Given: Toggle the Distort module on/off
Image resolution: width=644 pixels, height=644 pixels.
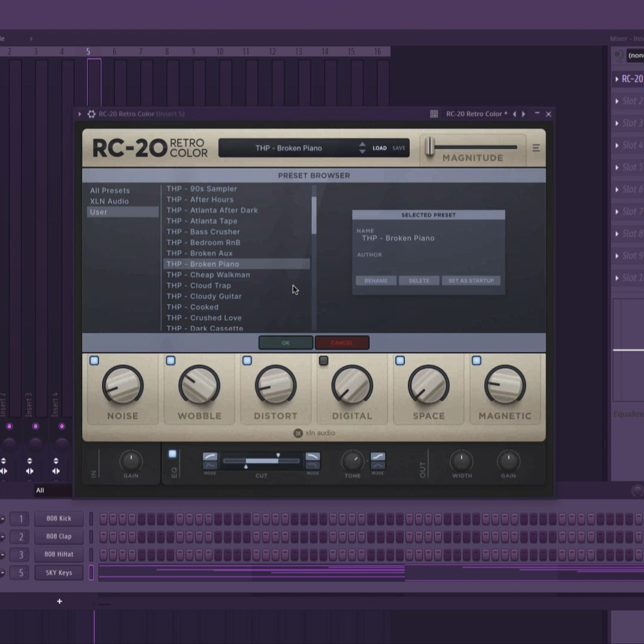Looking at the screenshot, I should click(x=247, y=361).
